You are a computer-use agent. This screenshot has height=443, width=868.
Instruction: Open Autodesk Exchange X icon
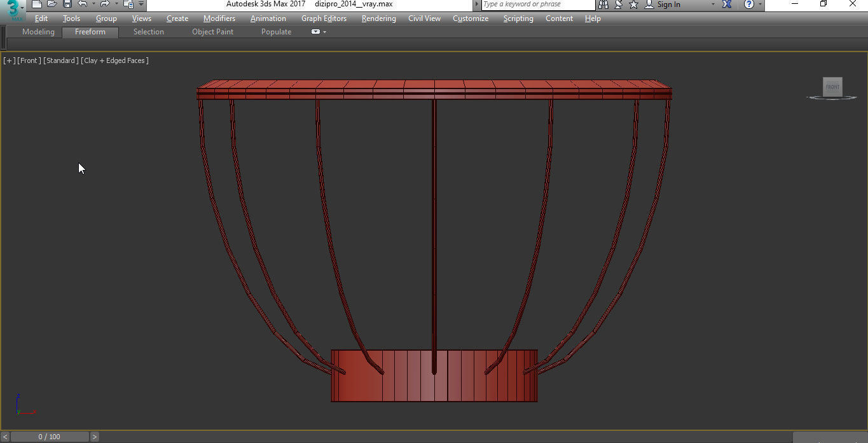coord(727,4)
